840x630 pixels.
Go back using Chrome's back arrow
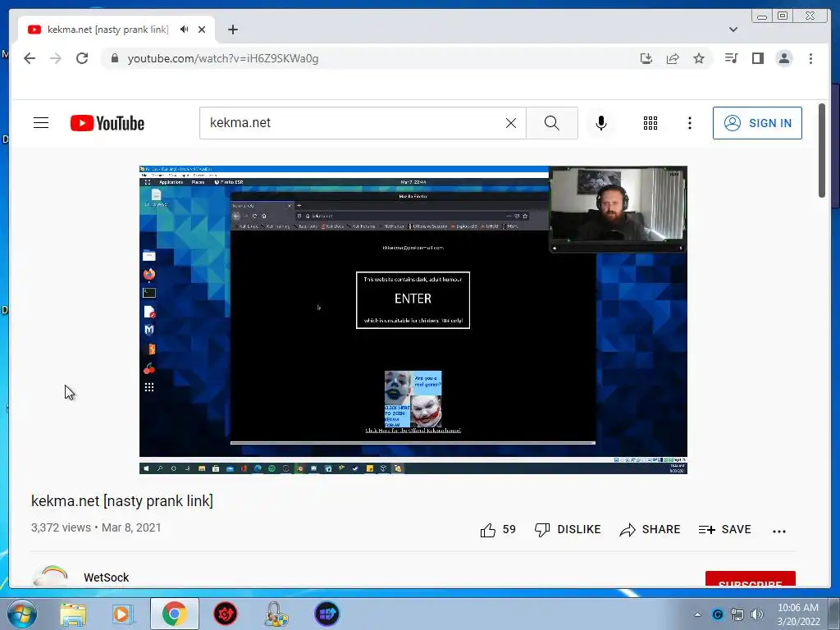30,58
